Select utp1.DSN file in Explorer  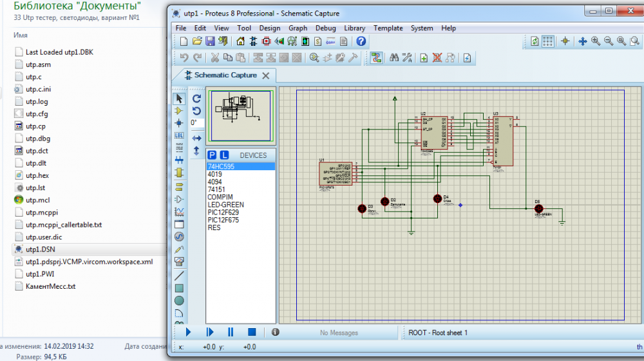[x=40, y=249]
